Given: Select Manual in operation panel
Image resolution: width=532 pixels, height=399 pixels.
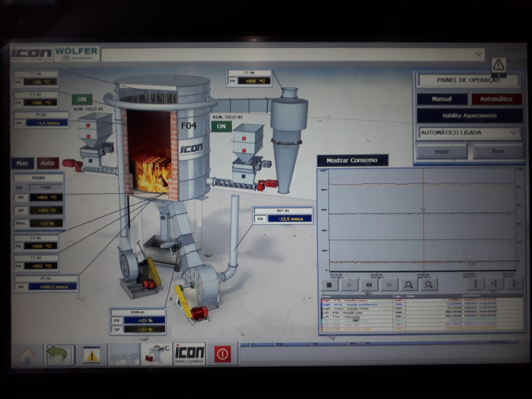Looking at the screenshot, I should point(442,99).
